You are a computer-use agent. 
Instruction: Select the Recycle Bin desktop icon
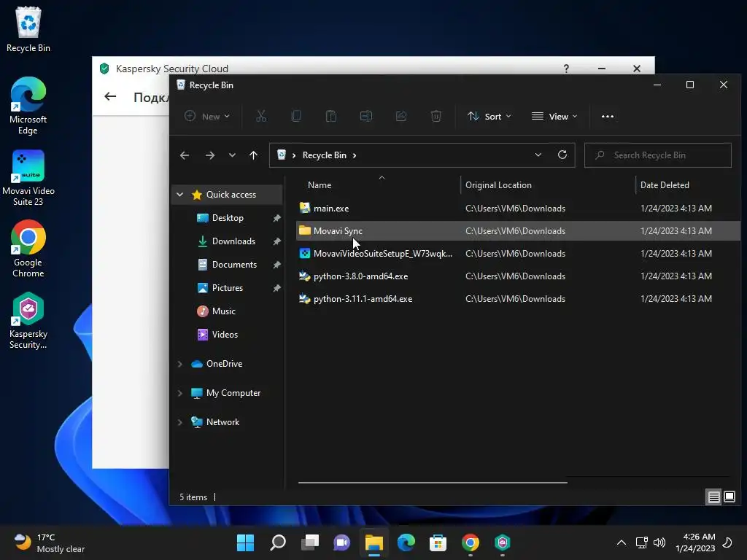point(28,29)
